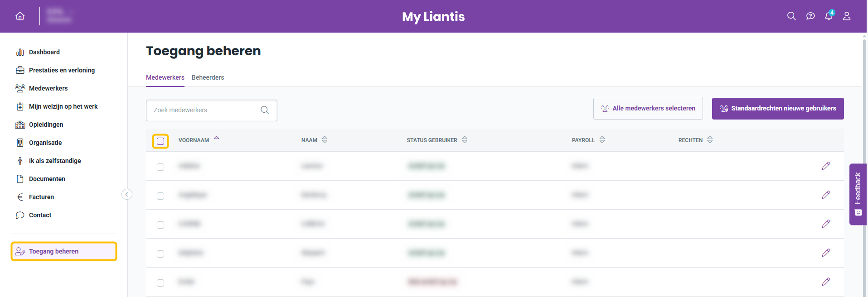Open the notifications bell
The width and height of the screenshot is (868, 297).
(x=829, y=16)
